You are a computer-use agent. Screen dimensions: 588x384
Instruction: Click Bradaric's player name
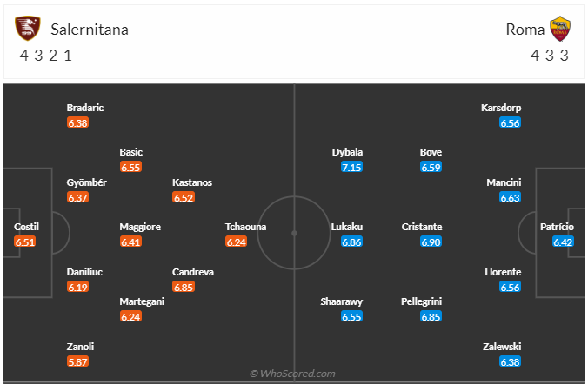tap(85, 108)
